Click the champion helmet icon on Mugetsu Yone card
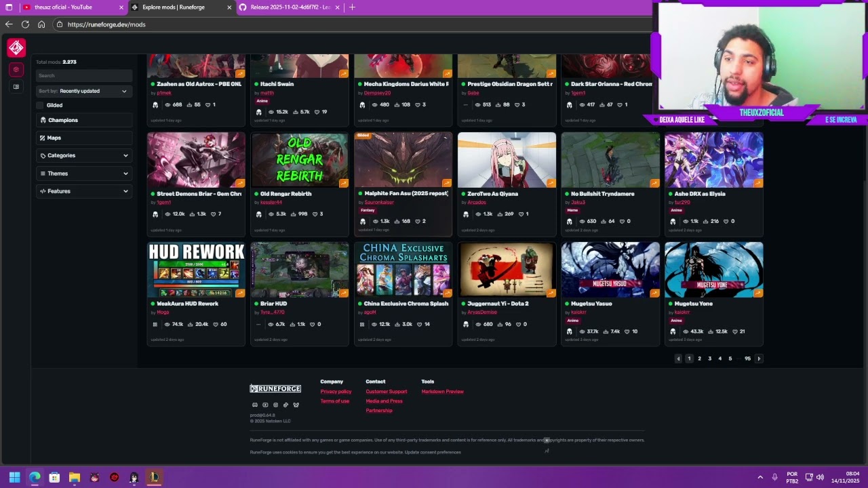Viewport: 868px width, 488px height. [673, 331]
